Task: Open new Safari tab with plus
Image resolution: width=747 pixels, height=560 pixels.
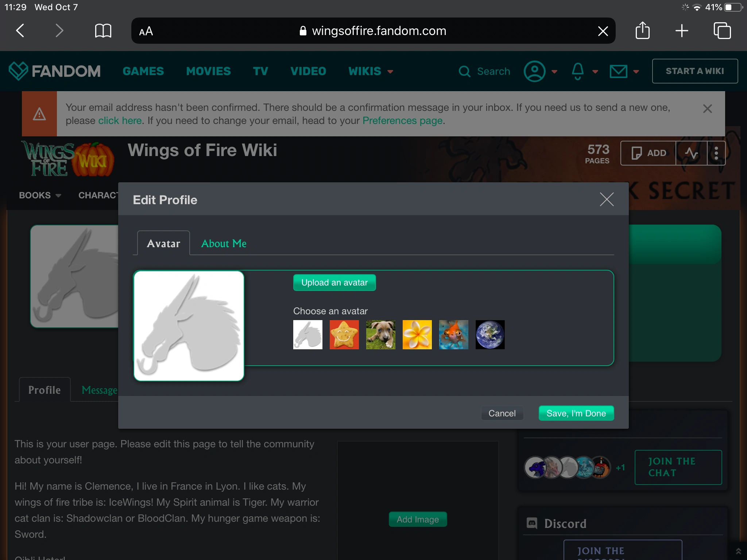Action: [681, 31]
